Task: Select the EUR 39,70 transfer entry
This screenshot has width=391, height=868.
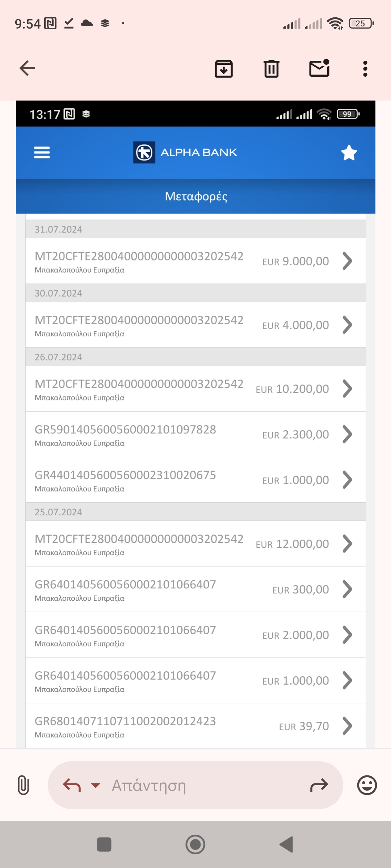Action: [195, 726]
